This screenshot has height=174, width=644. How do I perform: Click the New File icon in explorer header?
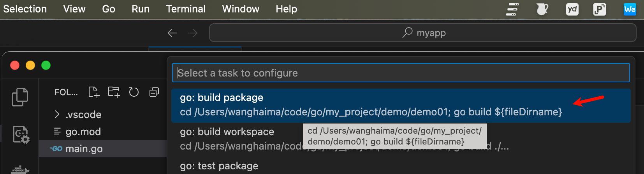coord(94,92)
